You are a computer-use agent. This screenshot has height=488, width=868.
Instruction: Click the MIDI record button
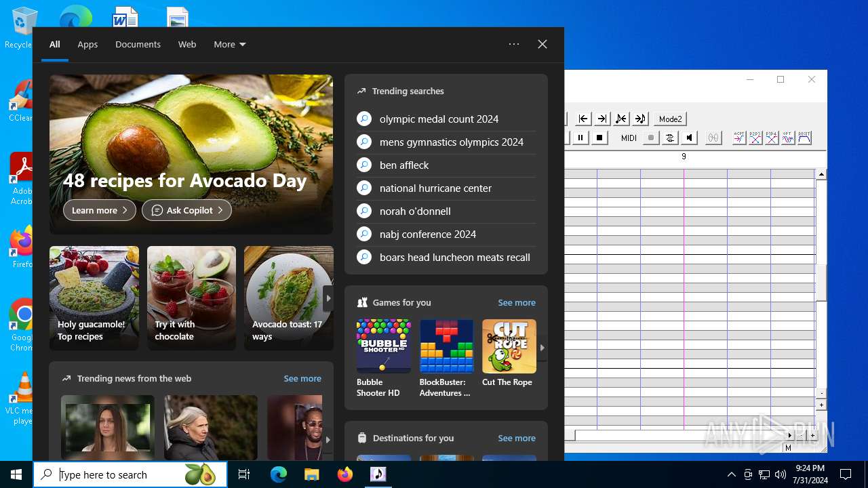pyautogui.click(x=651, y=138)
